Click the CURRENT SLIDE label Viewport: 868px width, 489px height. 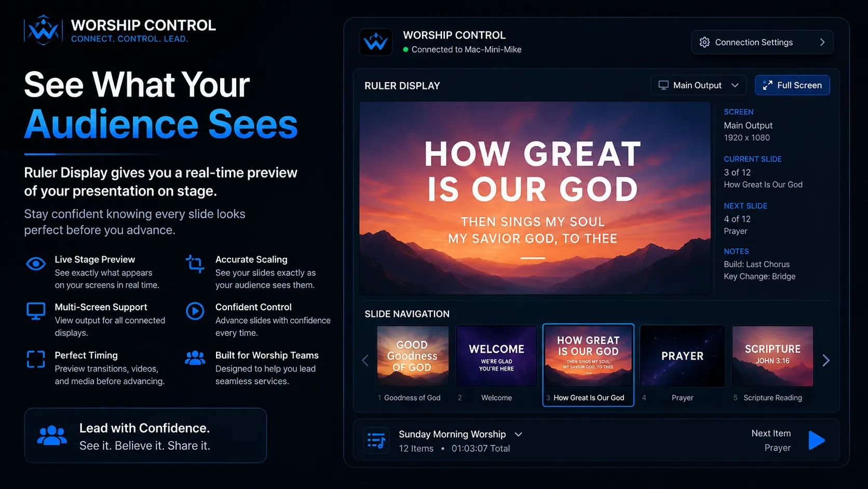(x=753, y=159)
